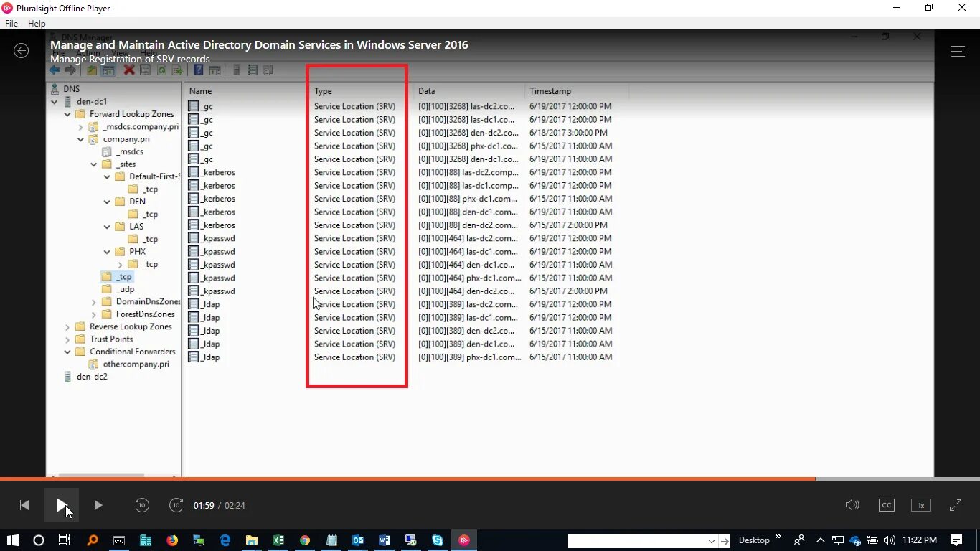Play the video
This screenshot has height=551, width=980.
point(62,505)
